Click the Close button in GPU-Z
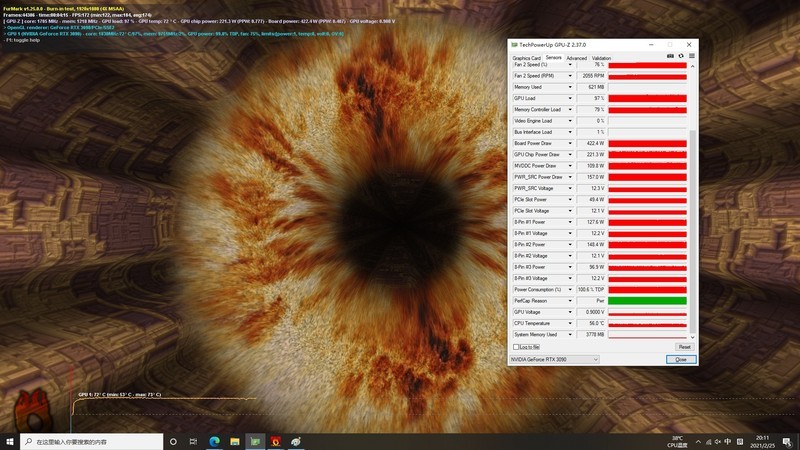This screenshot has height=450, width=800. (681, 360)
